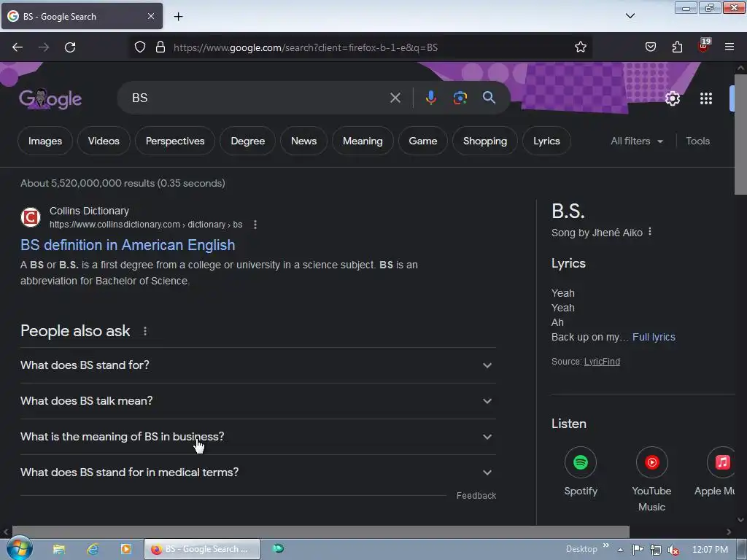Open the media player taskbar icon
This screenshot has height=560, width=747.
pos(125,549)
